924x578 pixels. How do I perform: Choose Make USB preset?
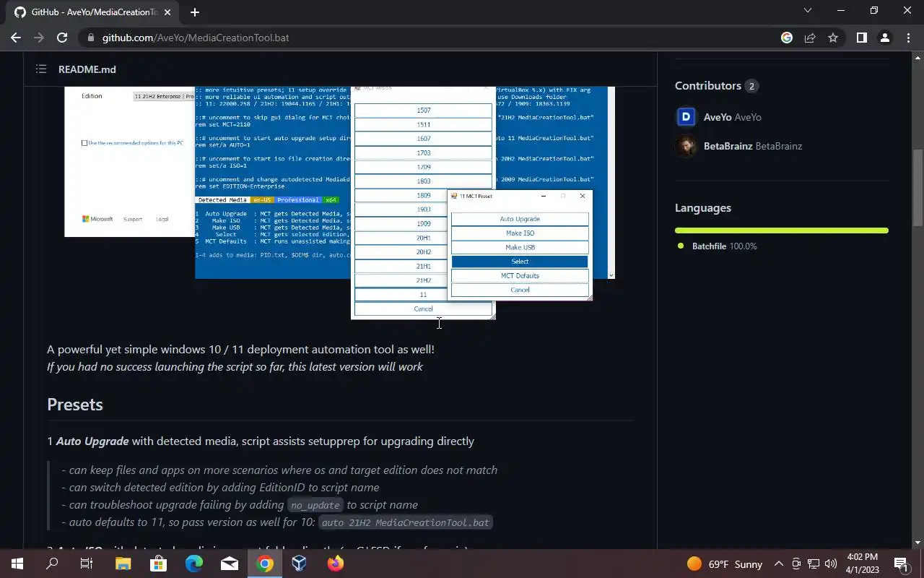tap(520, 247)
